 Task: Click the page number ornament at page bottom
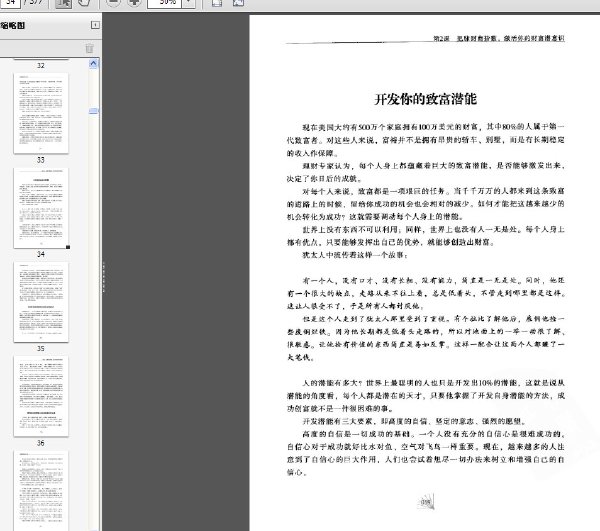point(426,502)
